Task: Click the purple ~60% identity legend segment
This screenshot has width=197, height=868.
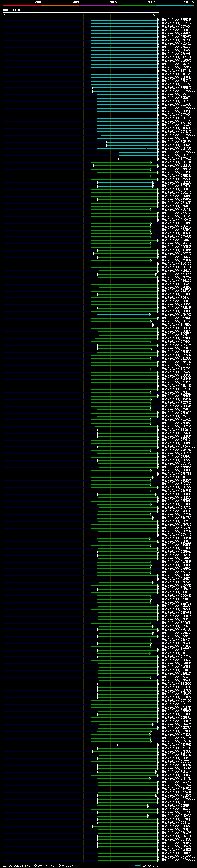Action: tap(99, 6)
